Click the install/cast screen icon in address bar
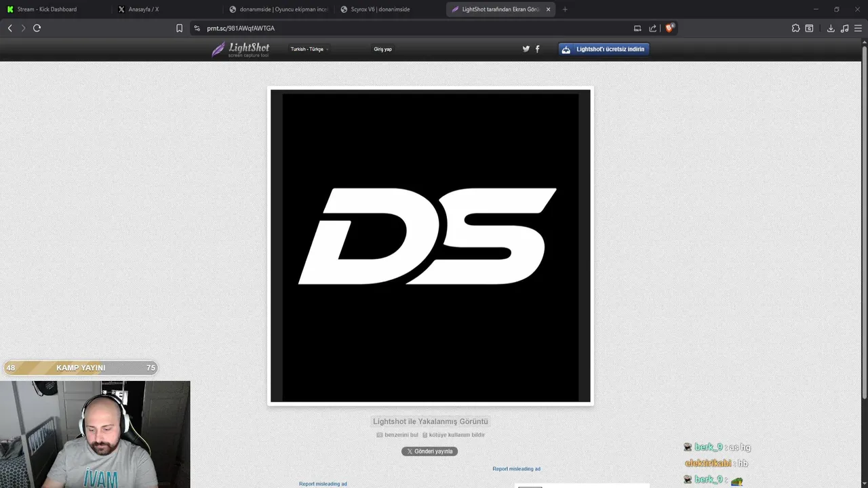868x488 pixels. tap(637, 28)
